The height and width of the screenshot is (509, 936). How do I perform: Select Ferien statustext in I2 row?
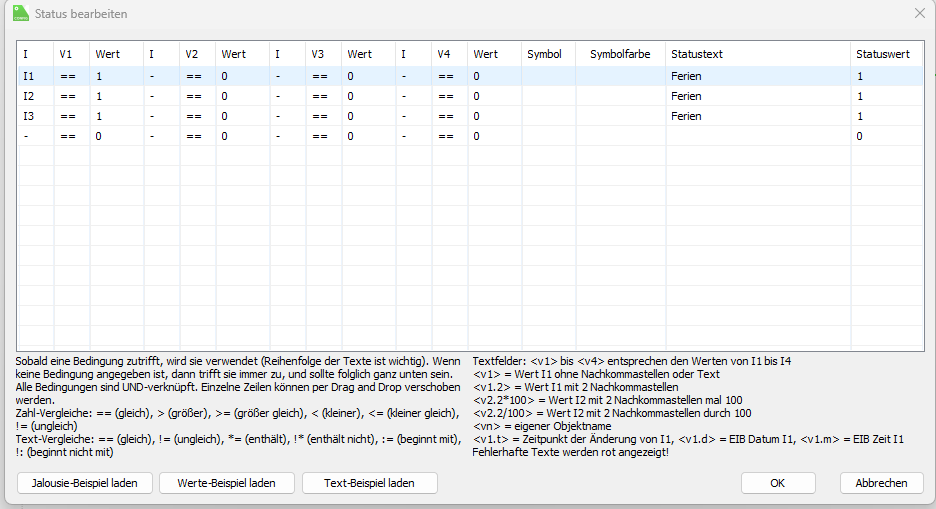tap(758, 96)
